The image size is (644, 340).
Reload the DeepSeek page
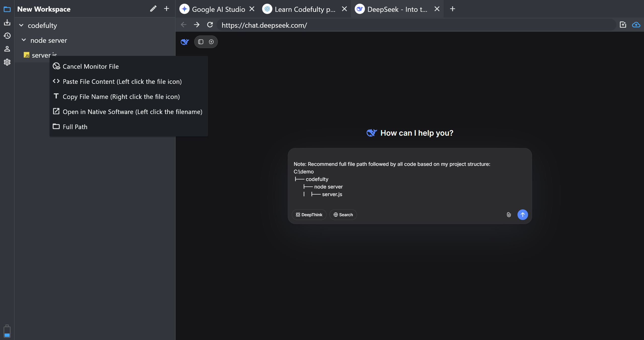tap(210, 25)
